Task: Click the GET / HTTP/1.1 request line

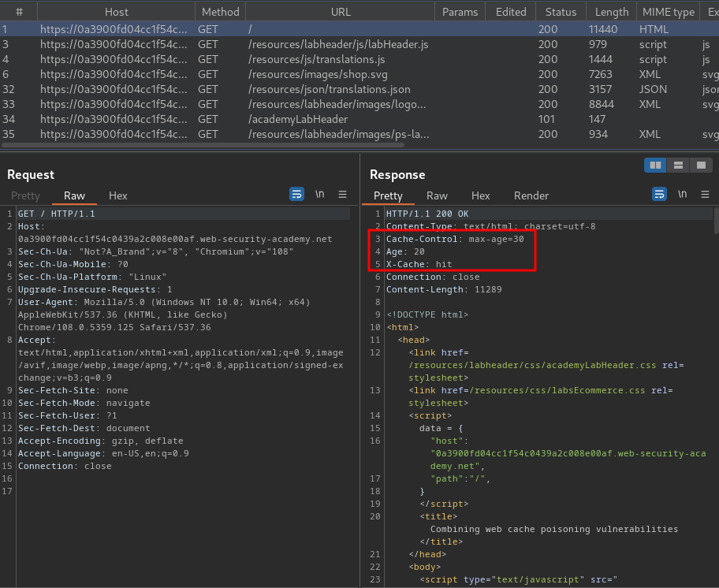Action: point(57,214)
